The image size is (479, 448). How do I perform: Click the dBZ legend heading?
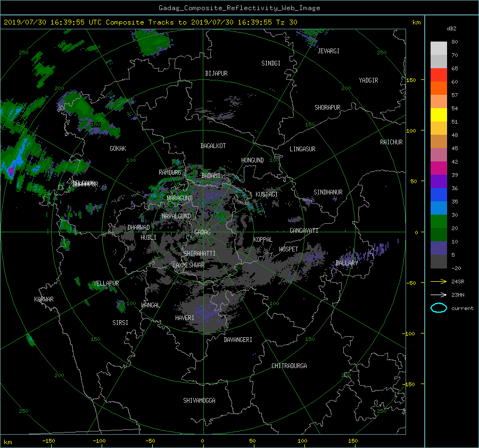pyautogui.click(x=451, y=29)
